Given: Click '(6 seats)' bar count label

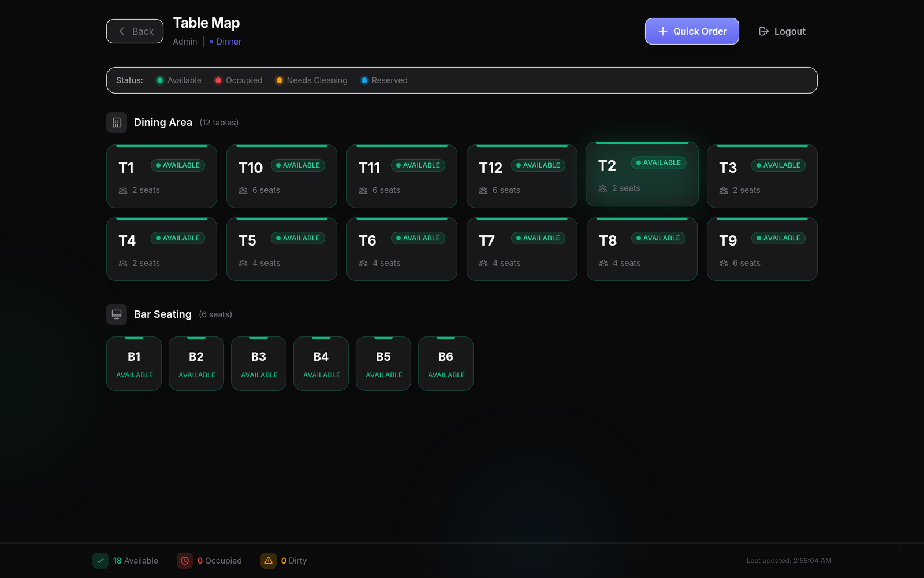Looking at the screenshot, I should tap(215, 314).
